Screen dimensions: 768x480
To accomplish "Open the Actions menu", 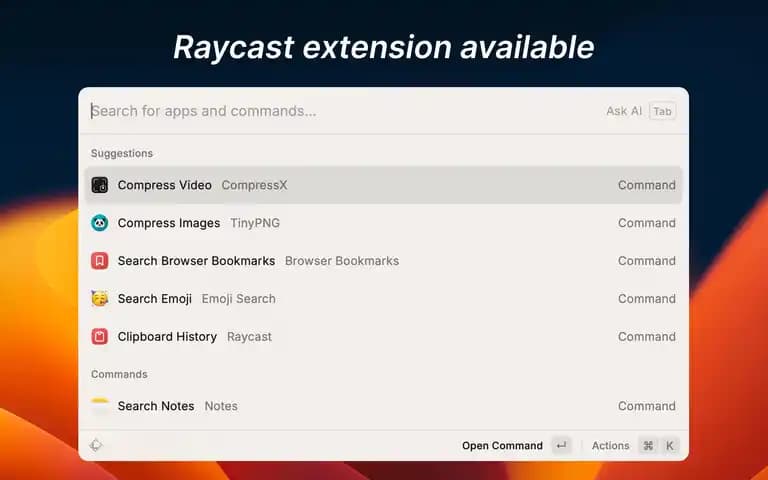I will pyautogui.click(x=610, y=446).
